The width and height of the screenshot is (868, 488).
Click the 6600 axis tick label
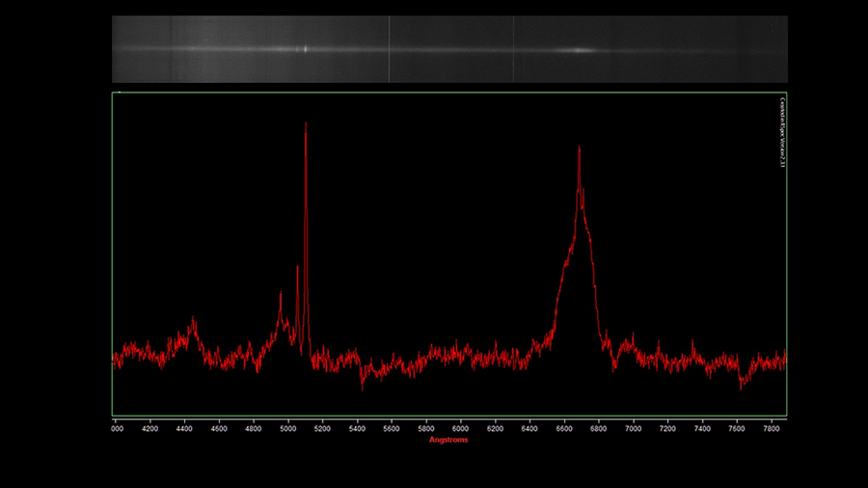coord(564,428)
